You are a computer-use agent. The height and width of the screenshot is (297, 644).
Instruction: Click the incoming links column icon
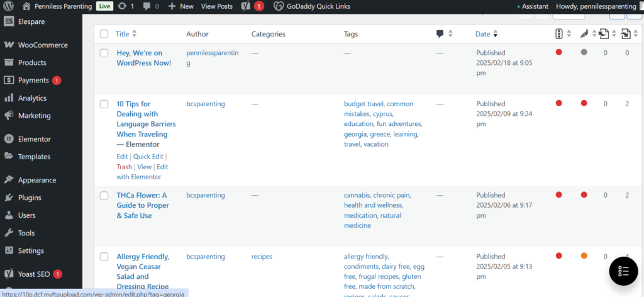point(626,34)
